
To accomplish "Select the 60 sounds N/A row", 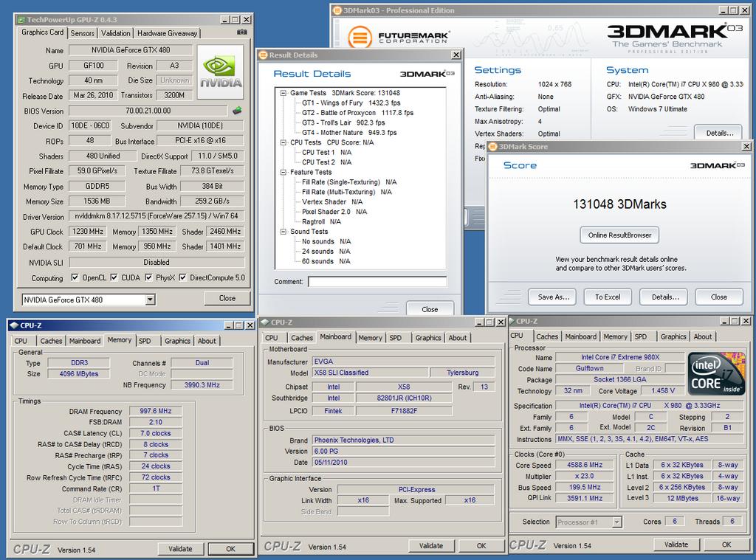I will point(326,261).
